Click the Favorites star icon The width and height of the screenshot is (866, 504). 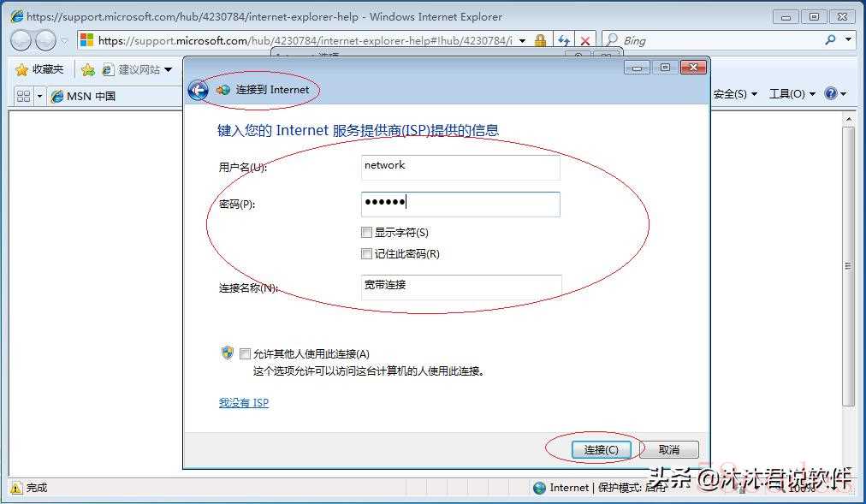tap(21, 69)
